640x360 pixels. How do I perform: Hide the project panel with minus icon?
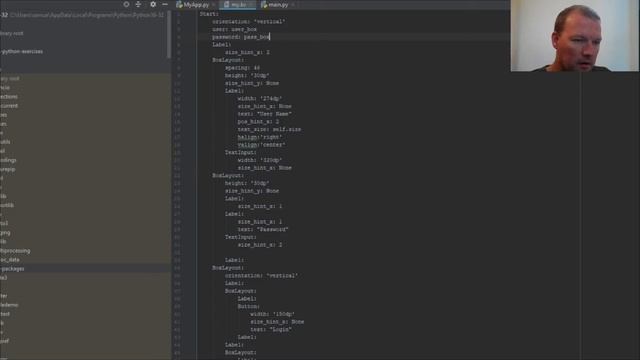coord(165,4)
